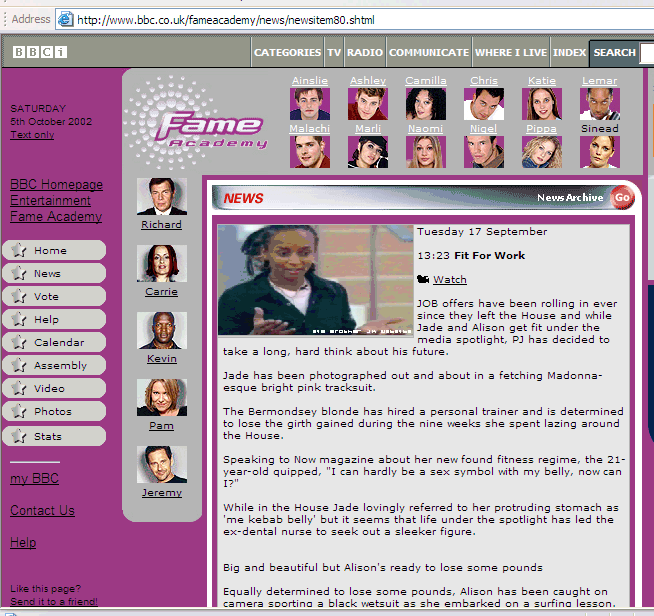Open Marli's photo thumbnail
Image resolution: width=654 pixels, height=616 pixels.
368,152
